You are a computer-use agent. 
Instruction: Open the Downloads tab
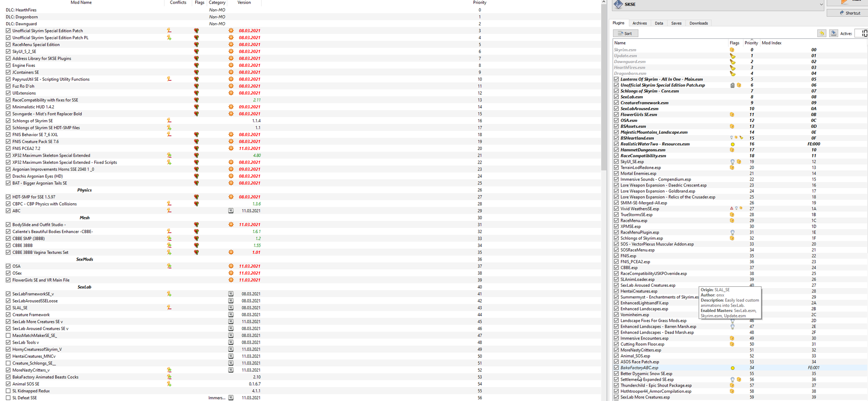point(698,23)
